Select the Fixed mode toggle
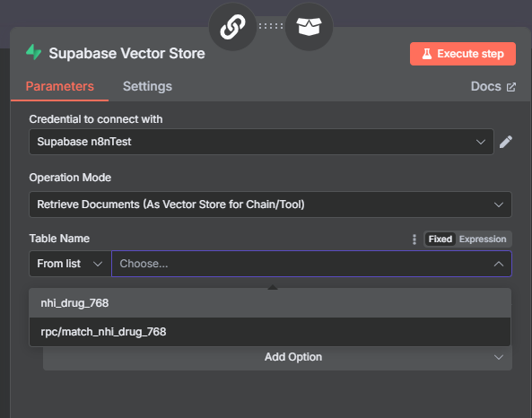Screen dimensions: 532x418 tap(440, 239)
